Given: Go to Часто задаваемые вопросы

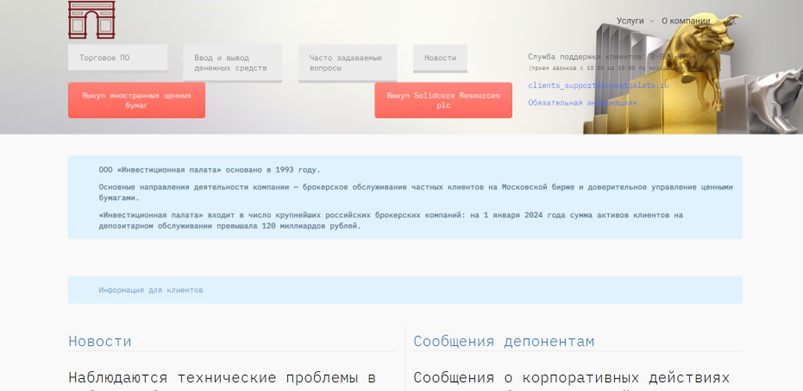Looking at the screenshot, I should [x=348, y=63].
